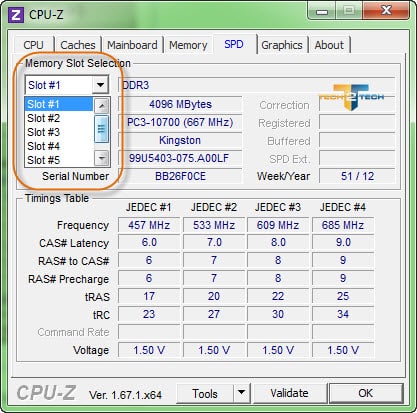
Task: Expand the Slot #1 combo box arrow
Action: pos(100,85)
